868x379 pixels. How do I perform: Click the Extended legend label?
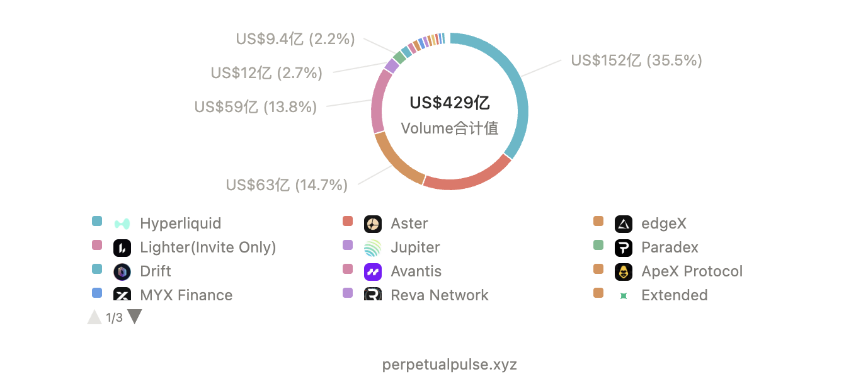click(x=675, y=295)
